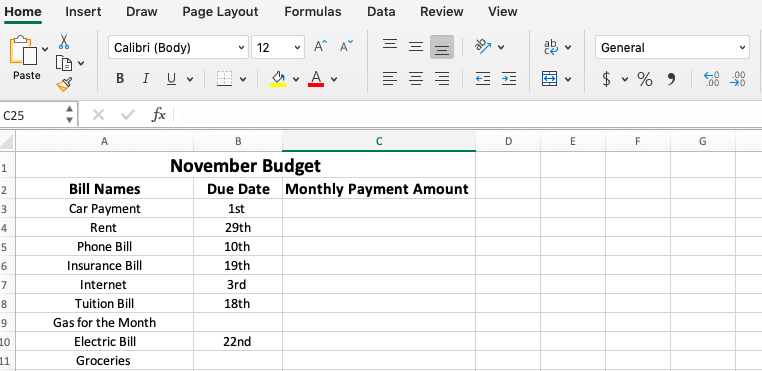This screenshot has width=762, height=371.
Task: Expand fill color palette arrow
Action: click(x=295, y=79)
